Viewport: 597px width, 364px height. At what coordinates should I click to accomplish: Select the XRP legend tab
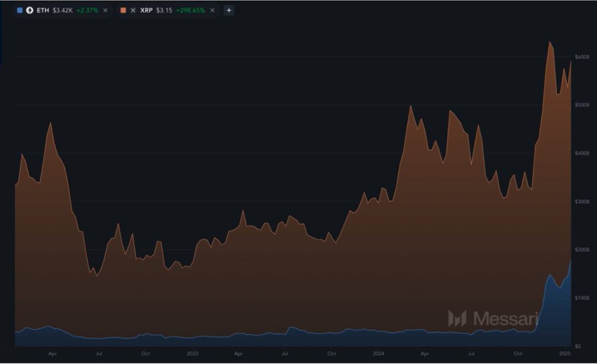(x=146, y=10)
